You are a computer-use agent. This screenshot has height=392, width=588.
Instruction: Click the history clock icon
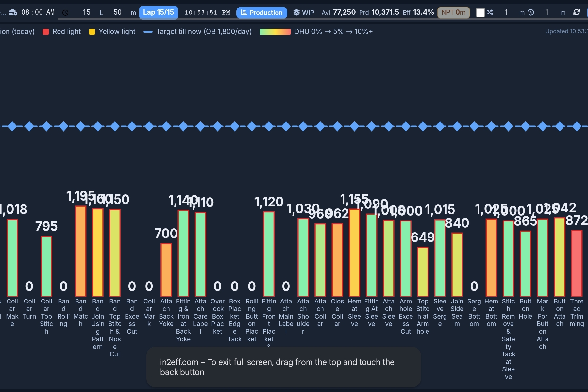pos(531,12)
